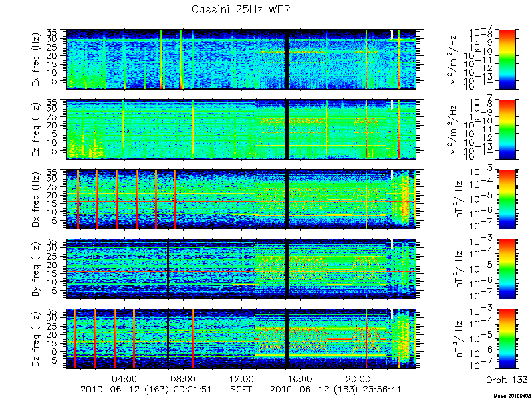Click the plot title "Cassini 25Hz WFR"
This screenshot has width=532, height=399.
point(241,9)
